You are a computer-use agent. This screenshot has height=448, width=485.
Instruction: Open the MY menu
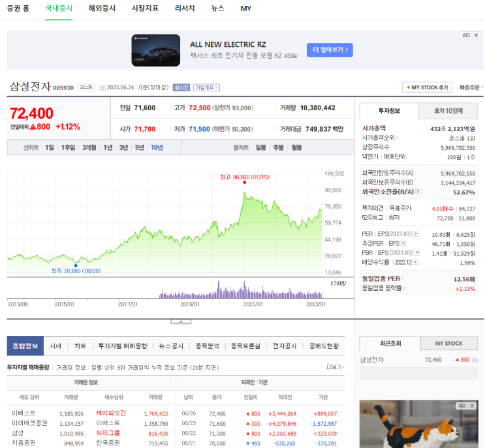tap(246, 8)
